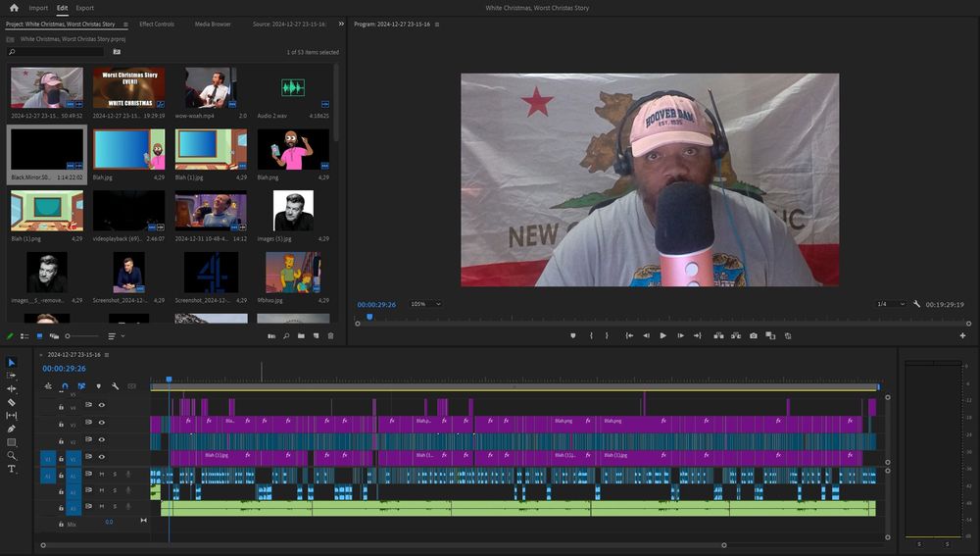Toggle the eye visibility of track V3

click(x=101, y=423)
